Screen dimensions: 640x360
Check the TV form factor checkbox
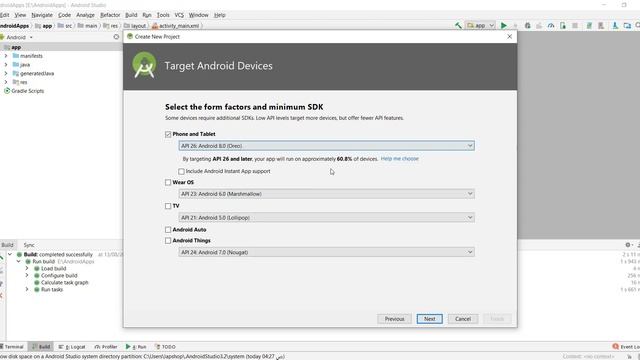pos(168,206)
